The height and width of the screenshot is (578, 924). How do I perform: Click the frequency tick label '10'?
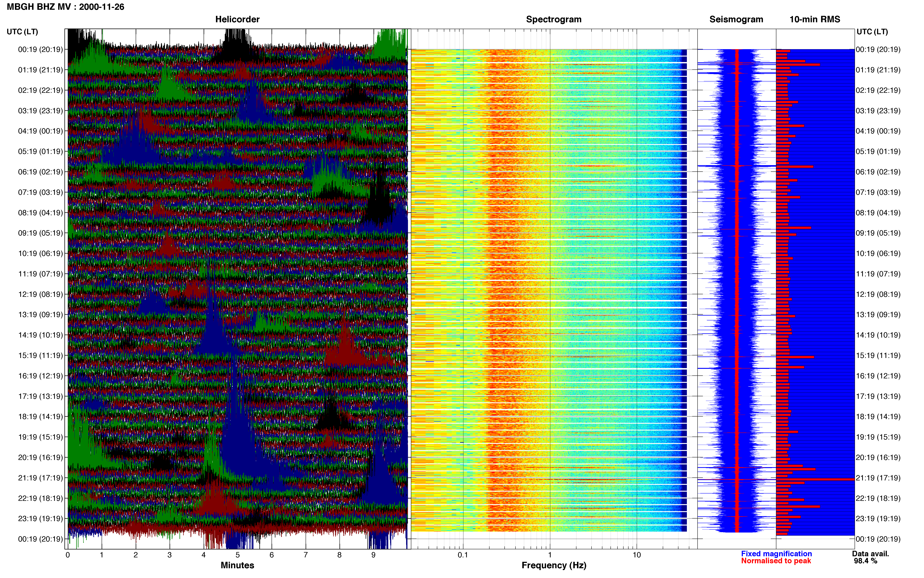coord(637,555)
